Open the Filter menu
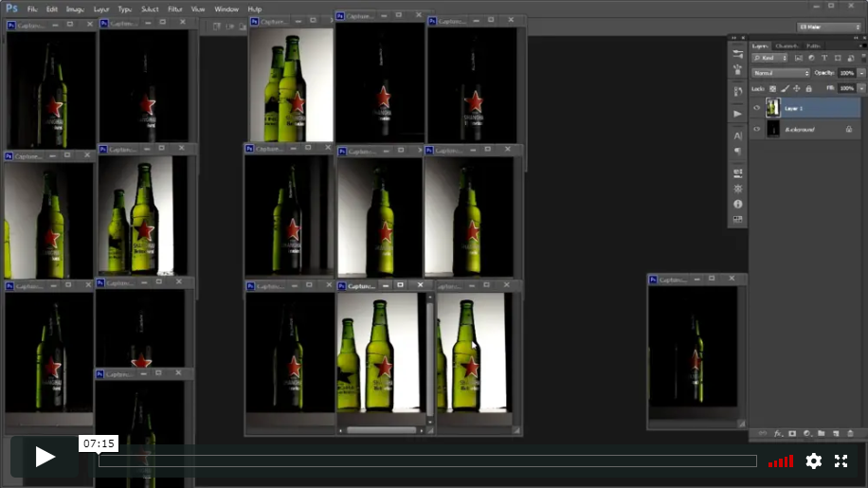Image resolution: width=868 pixels, height=488 pixels. [x=175, y=9]
